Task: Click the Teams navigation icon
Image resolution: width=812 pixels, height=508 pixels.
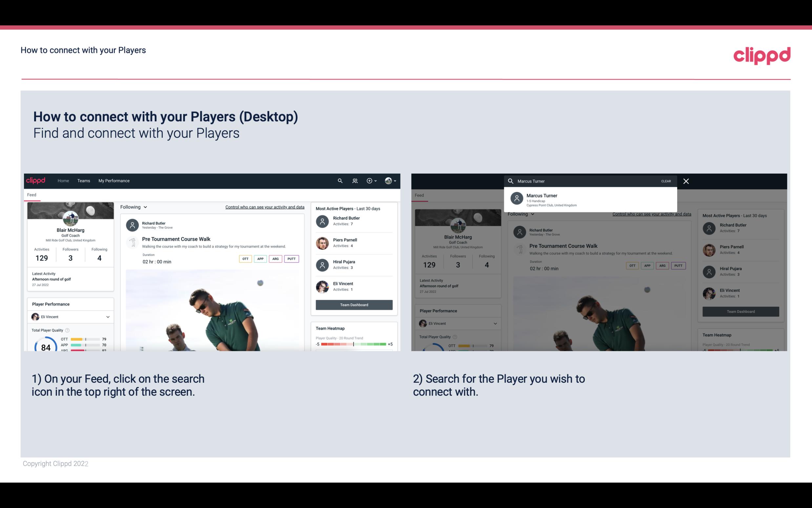Action: [x=84, y=180]
